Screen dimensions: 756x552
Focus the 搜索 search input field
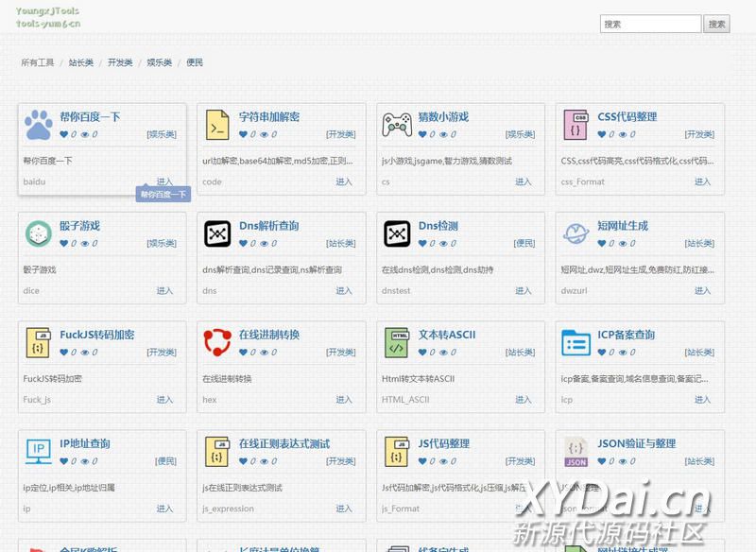click(650, 25)
